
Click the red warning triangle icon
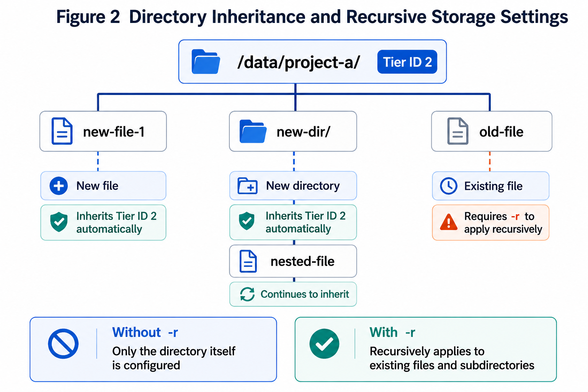point(449,222)
